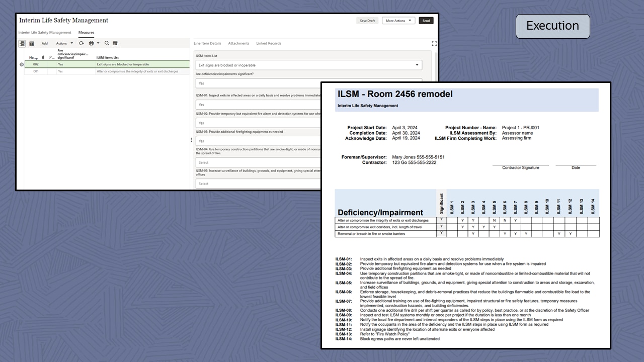Open the search magnifier icon
Screen dimensions: 644x362
(107, 43)
